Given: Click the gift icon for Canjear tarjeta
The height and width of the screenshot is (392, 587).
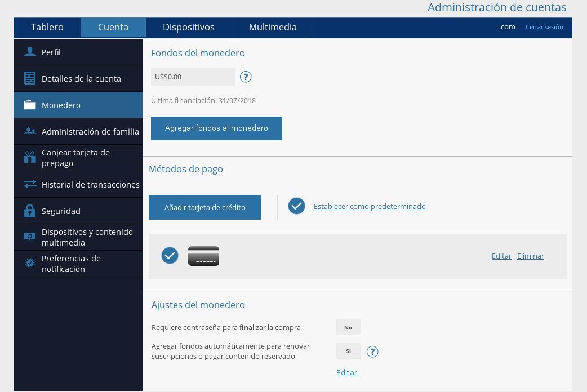Looking at the screenshot, I should click(x=30, y=157).
